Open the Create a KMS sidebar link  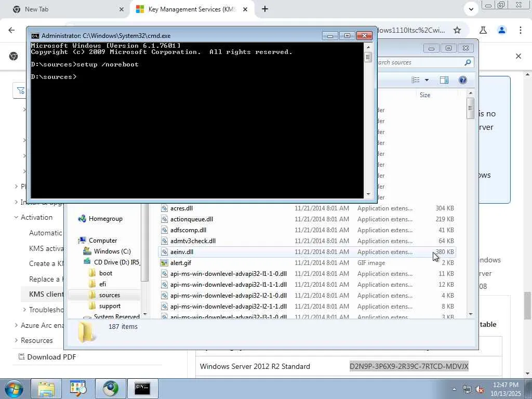click(46, 263)
